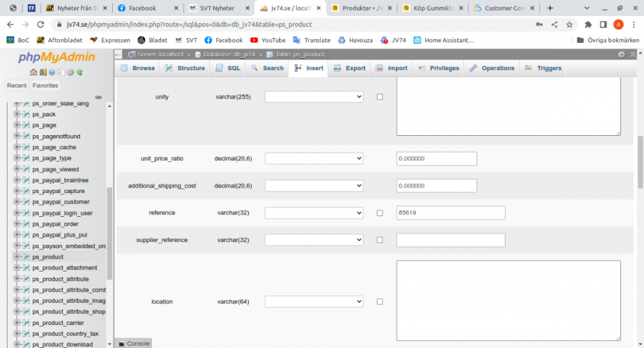The height and width of the screenshot is (348, 644).
Task: Collapse the navigation panel arrow icon
Action: [x=118, y=54]
